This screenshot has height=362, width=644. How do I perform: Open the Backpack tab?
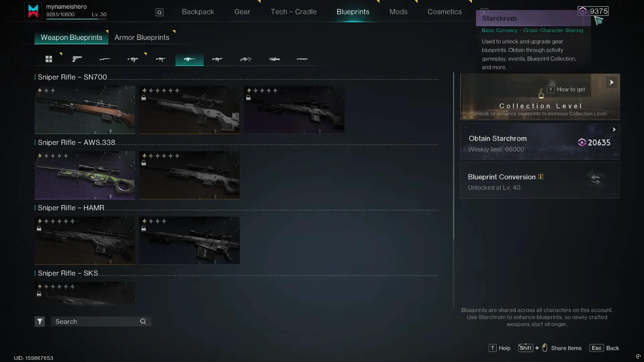click(198, 12)
